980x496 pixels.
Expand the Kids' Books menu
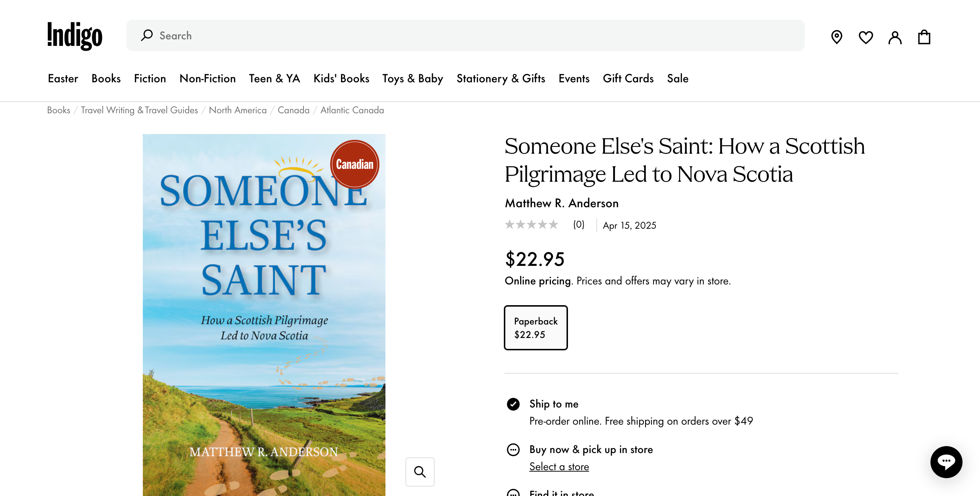click(x=341, y=78)
